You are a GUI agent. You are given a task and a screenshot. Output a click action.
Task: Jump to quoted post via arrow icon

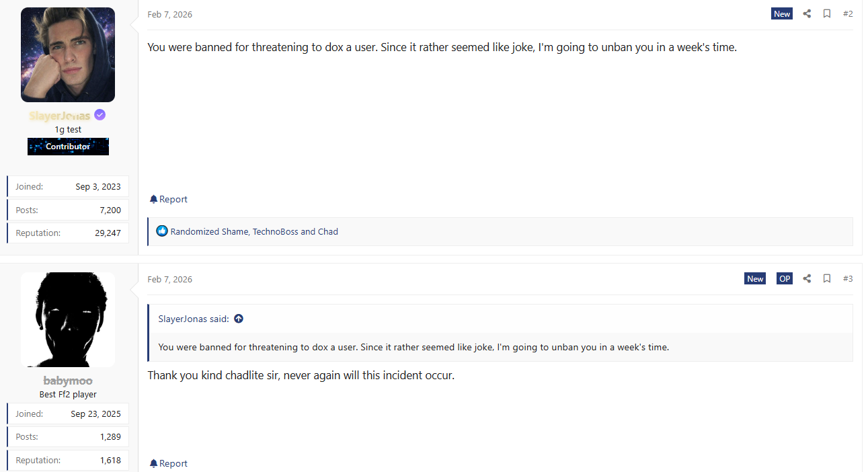coord(239,319)
